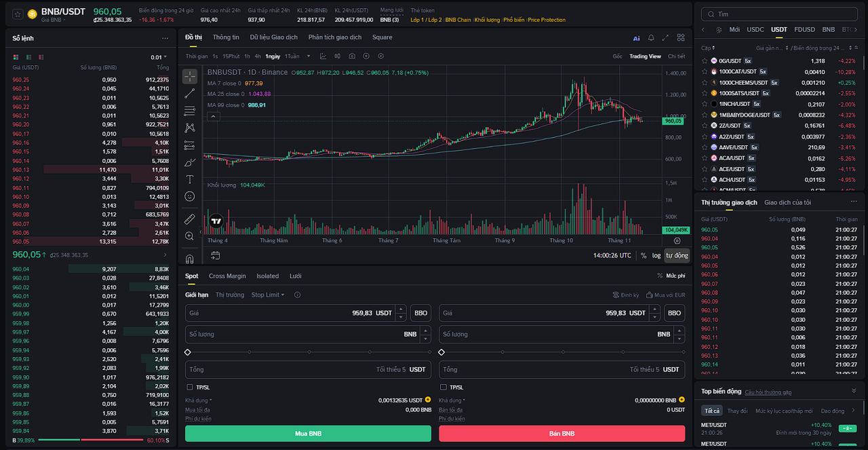The height and width of the screenshot is (450, 868).
Task: Select the brush drawing tool
Action: pos(189,162)
